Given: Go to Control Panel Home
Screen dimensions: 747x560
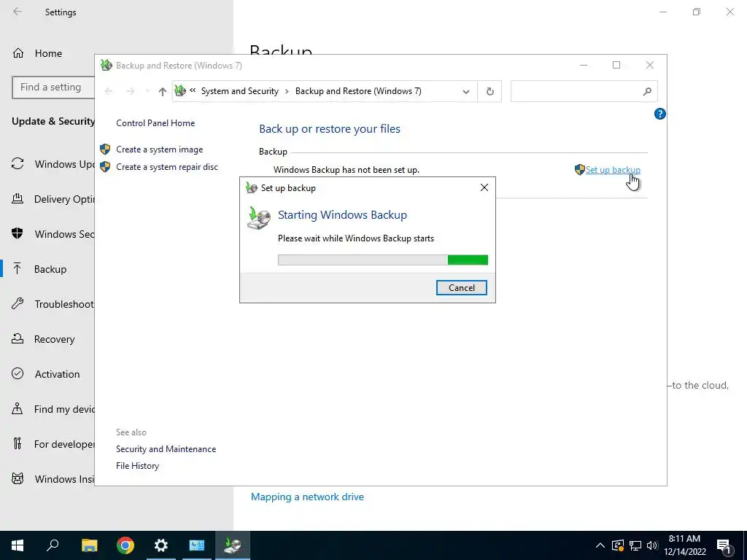Looking at the screenshot, I should pos(155,122).
